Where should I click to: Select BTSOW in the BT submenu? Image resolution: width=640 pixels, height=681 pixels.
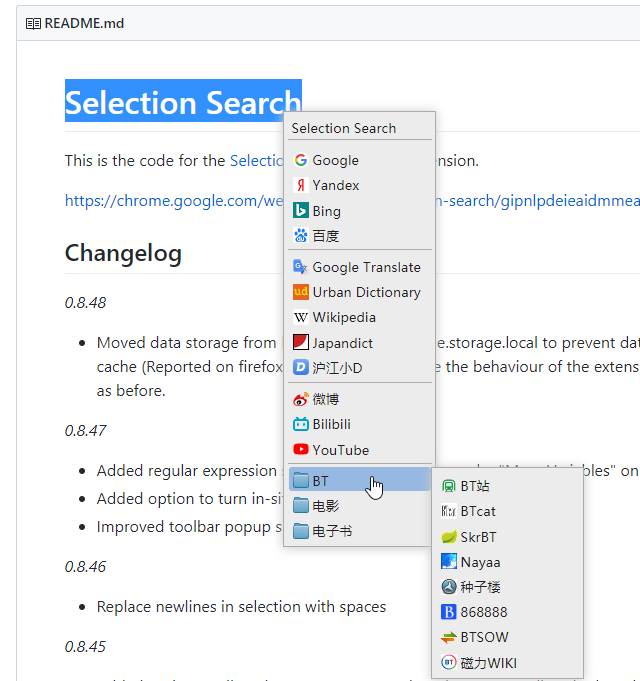484,637
